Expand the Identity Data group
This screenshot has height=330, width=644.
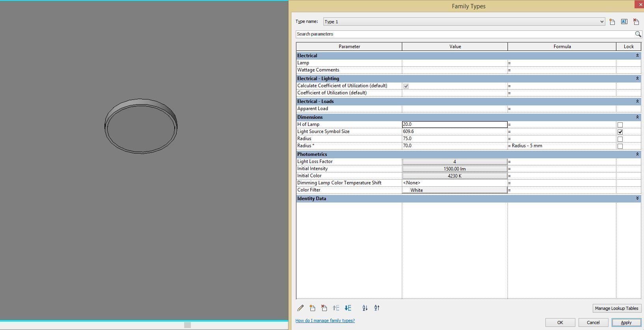(x=637, y=199)
